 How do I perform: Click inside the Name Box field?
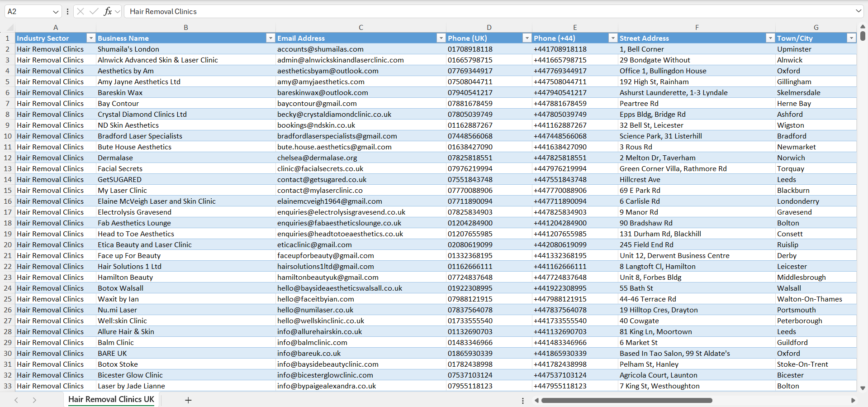point(28,11)
